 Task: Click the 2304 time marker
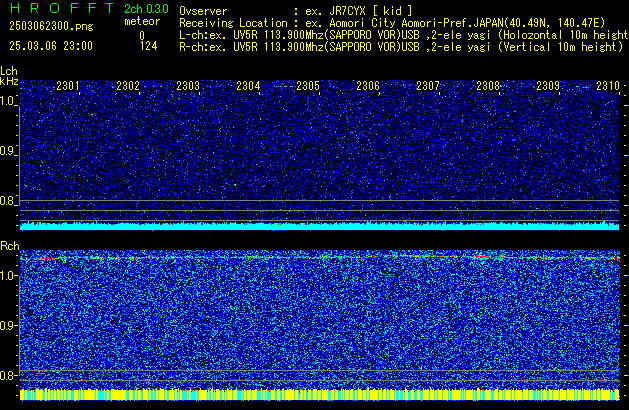pos(248,86)
